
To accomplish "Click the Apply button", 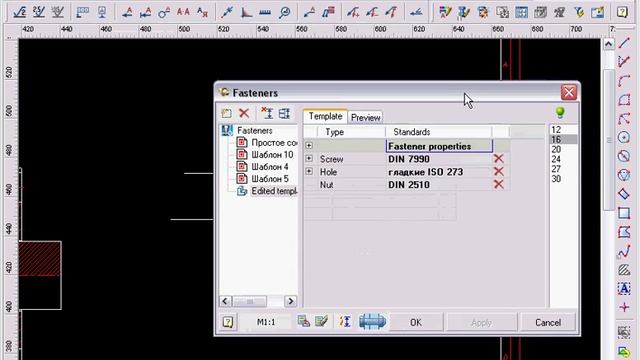I will [481, 322].
